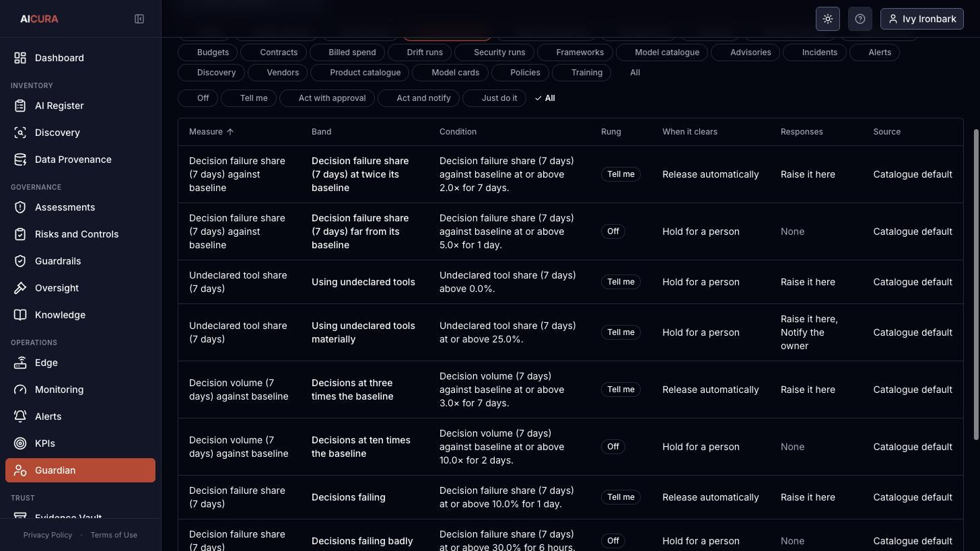Click the AI Register clipboard icon
The image size is (980, 551).
[20, 106]
